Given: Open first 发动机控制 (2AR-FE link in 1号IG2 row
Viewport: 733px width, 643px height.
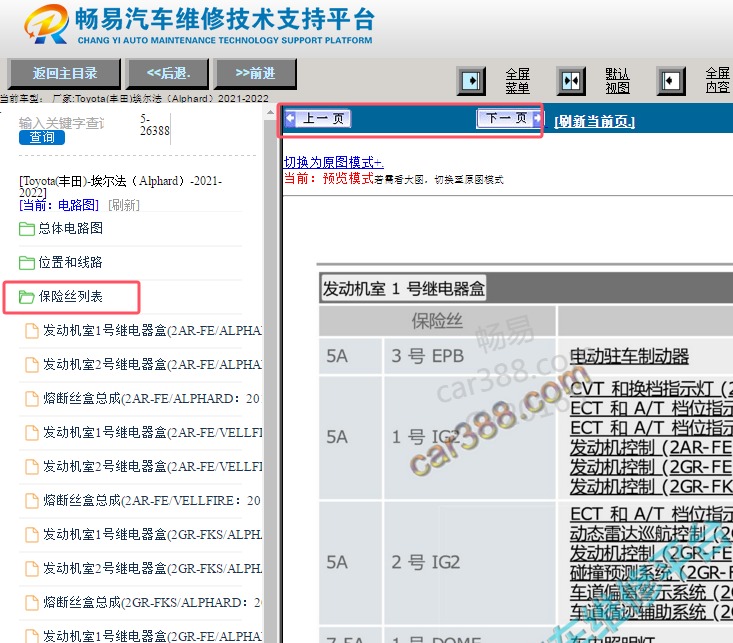Looking at the screenshot, I should (x=651, y=448).
